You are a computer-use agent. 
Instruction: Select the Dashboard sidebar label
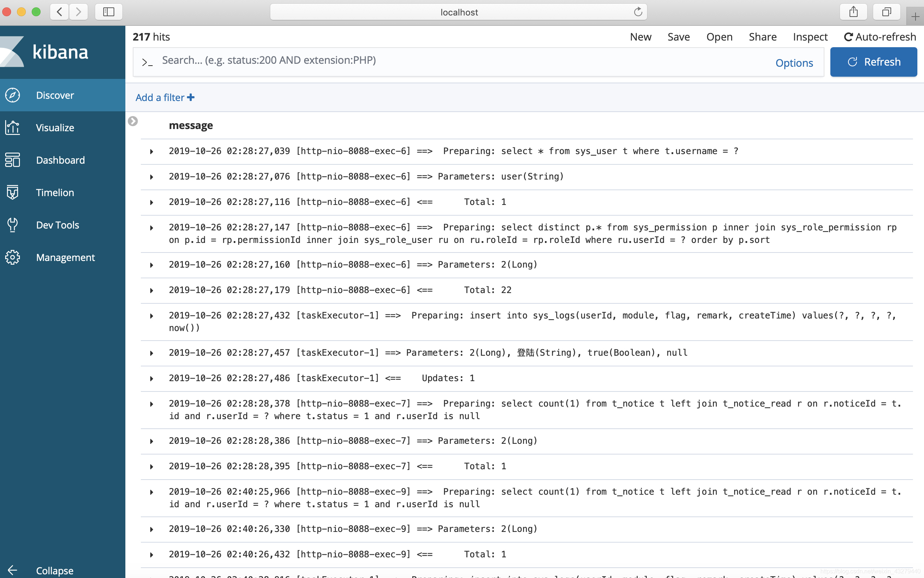click(x=60, y=160)
